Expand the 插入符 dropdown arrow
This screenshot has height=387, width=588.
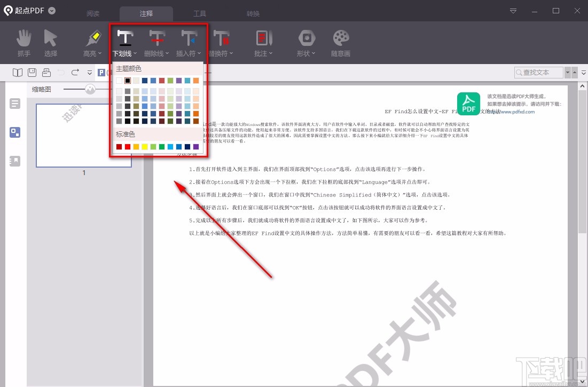click(x=199, y=53)
